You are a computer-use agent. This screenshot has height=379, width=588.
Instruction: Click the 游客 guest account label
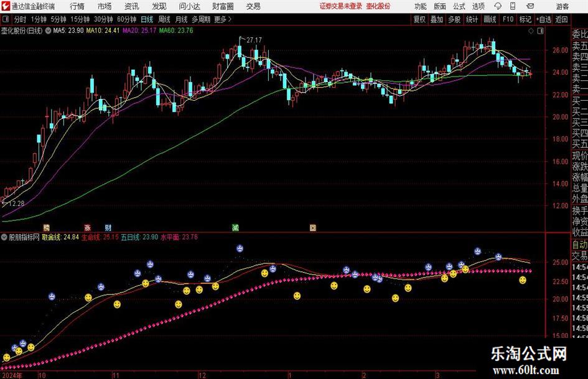(562, 6)
